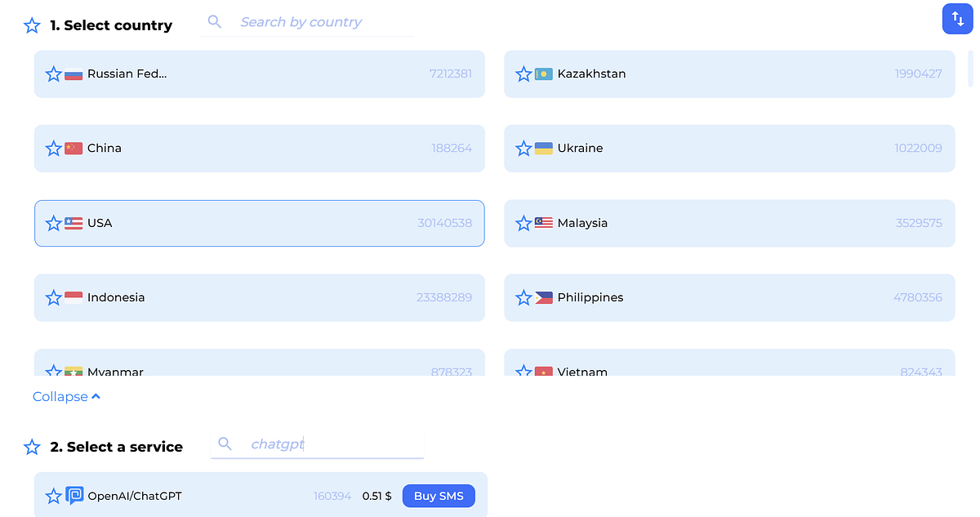Star the Kazakhstan country entry

524,74
